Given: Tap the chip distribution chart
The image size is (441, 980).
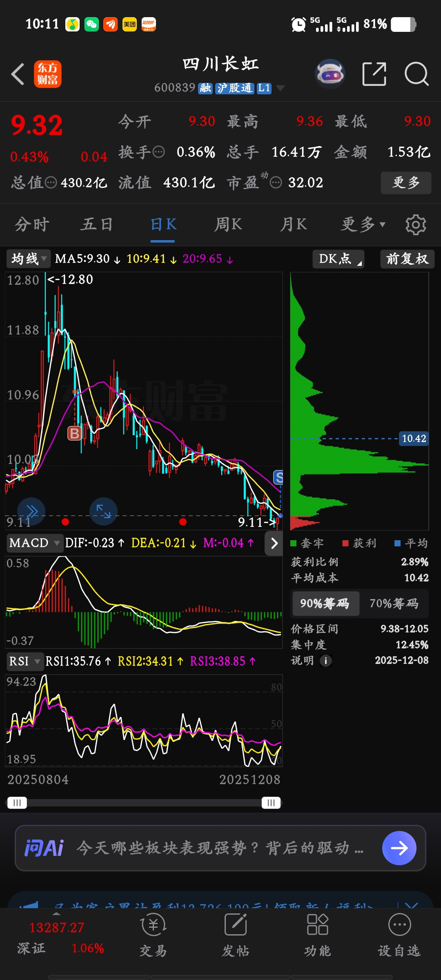Looking at the screenshot, I should pyautogui.click(x=359, y=401).
